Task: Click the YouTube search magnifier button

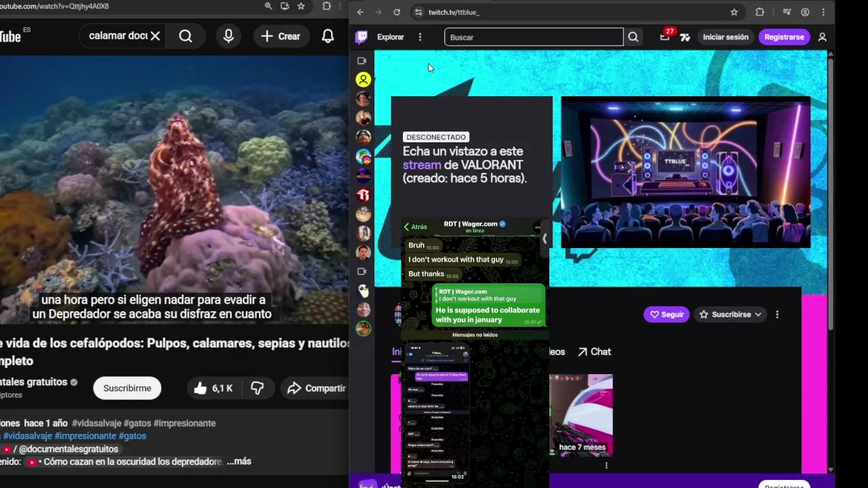Action: click(186, 36)
